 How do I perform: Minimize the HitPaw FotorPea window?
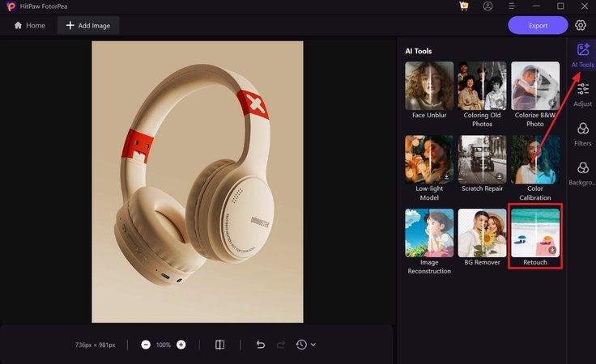click(x=536, y=6)
